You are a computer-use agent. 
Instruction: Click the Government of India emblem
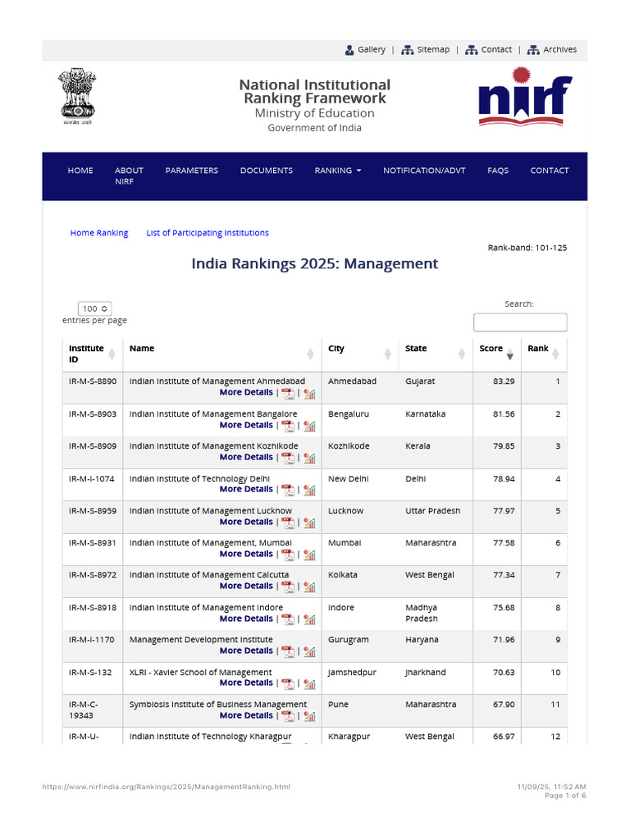tap(78, 97)
